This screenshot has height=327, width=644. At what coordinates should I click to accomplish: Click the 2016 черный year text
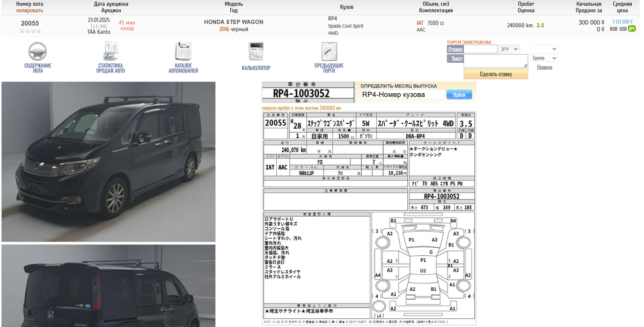click(233, 29)
